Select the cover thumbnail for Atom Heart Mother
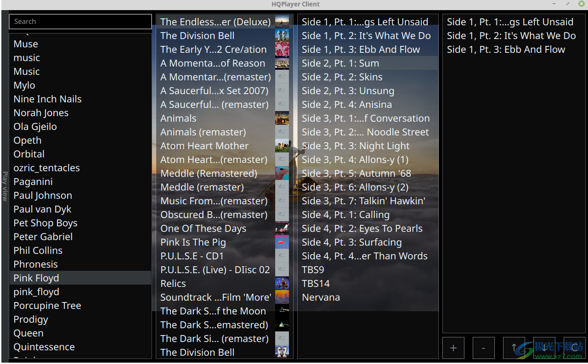This screenshot has height=364, width=588. point(282,146)
